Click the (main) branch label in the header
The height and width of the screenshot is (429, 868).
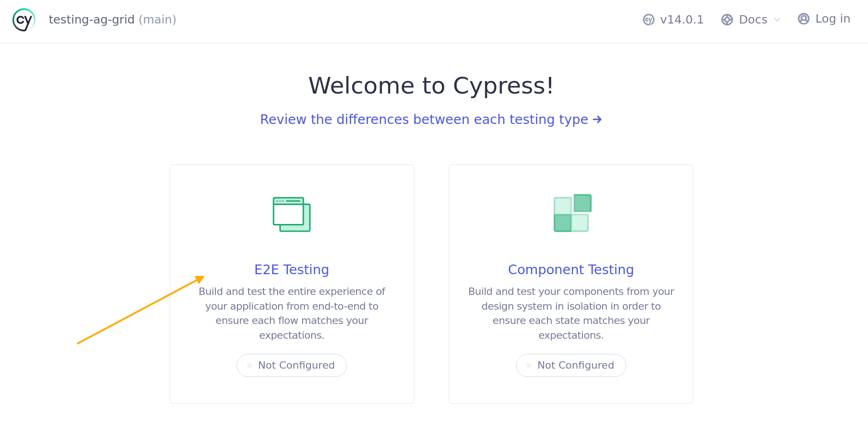(x=158, y=20)
